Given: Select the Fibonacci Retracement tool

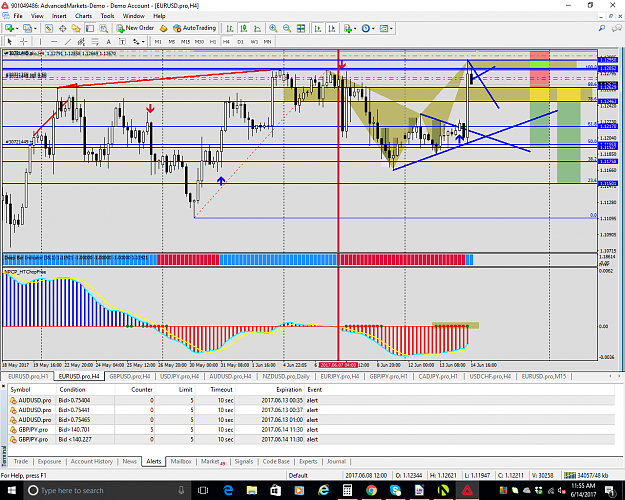Looking at the screenshot, I should tap(95, 41).
